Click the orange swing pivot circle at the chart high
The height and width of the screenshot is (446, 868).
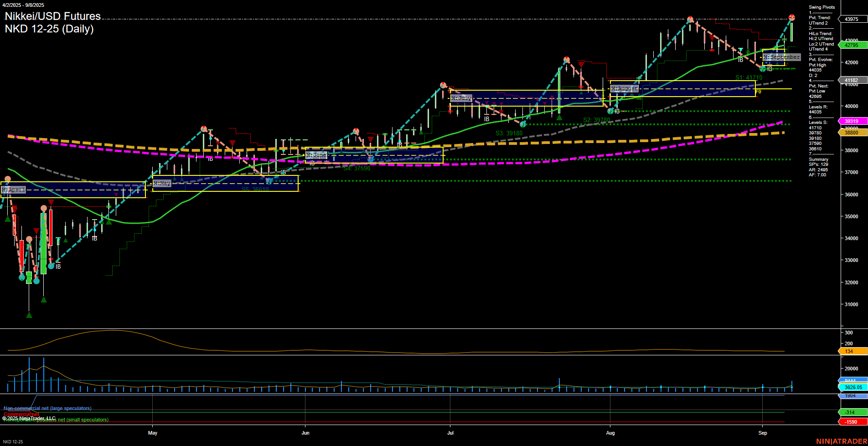point(792,17)
